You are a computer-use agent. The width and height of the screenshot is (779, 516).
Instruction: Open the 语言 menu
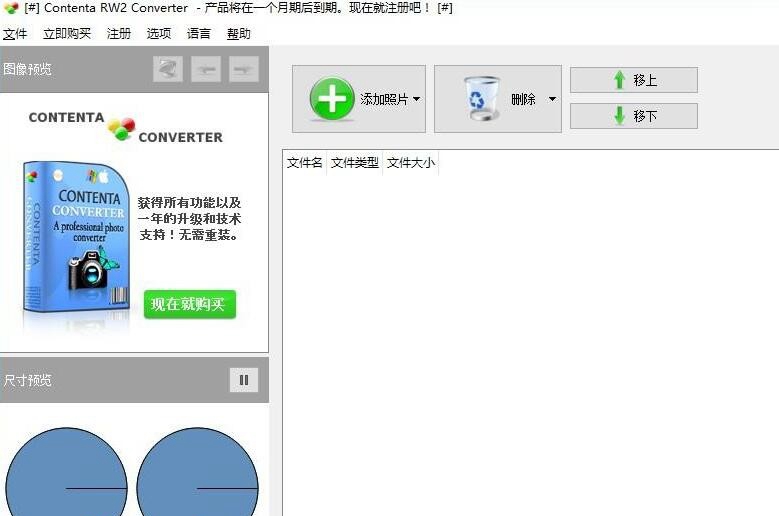coord(199,33)
